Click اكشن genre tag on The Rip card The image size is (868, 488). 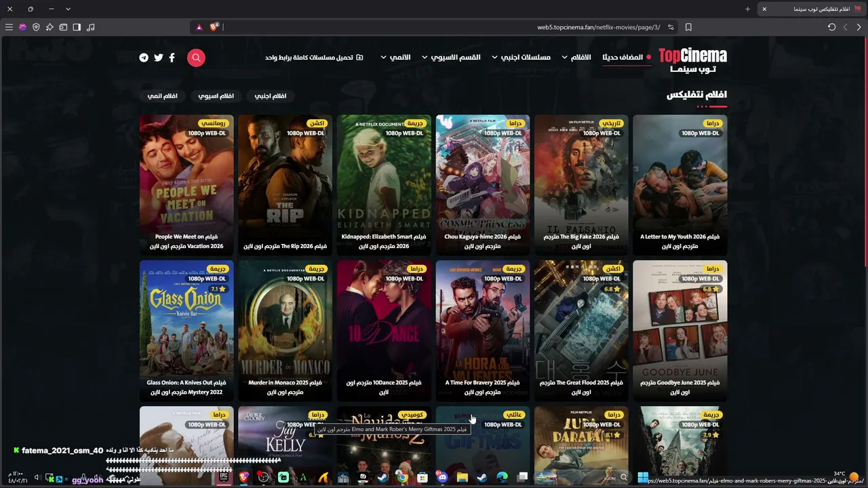317,123
